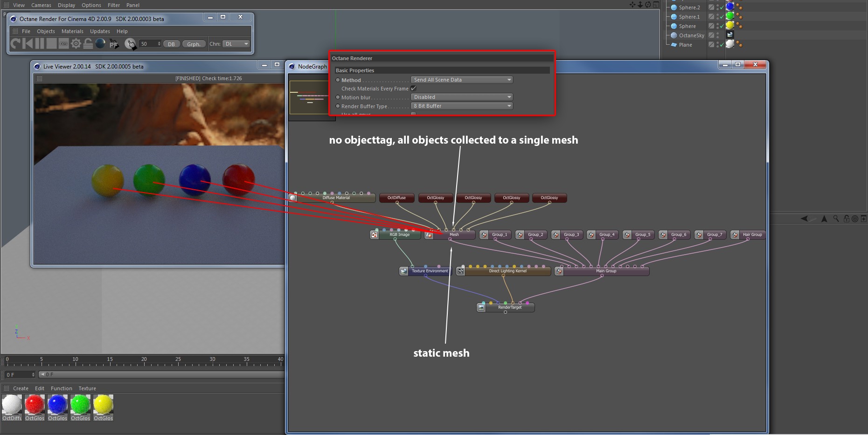Click the Octane object tag on Sphere.1
The image size is (868, 435).
click(739, 17)
